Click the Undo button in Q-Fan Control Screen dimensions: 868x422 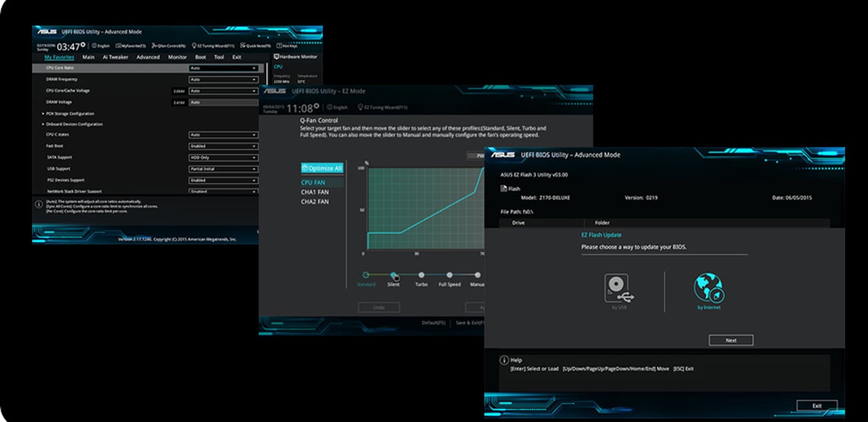pyautogui.click(x=379, y=307)
